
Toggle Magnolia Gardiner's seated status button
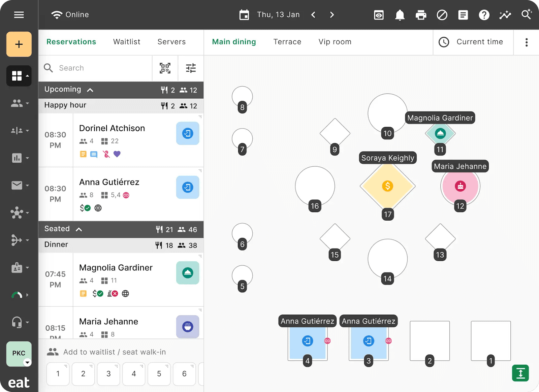tap(188, 273)
